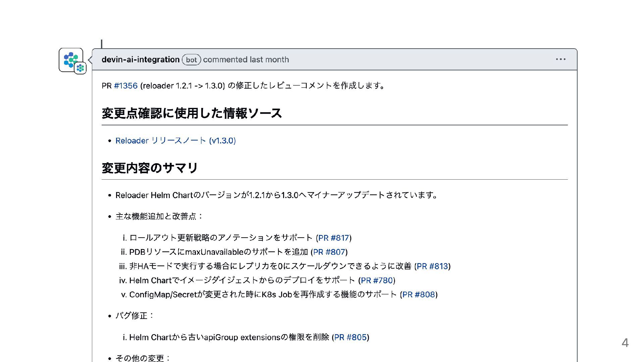Open PR #807 maxUnavailable link

(x=329, y=252)
